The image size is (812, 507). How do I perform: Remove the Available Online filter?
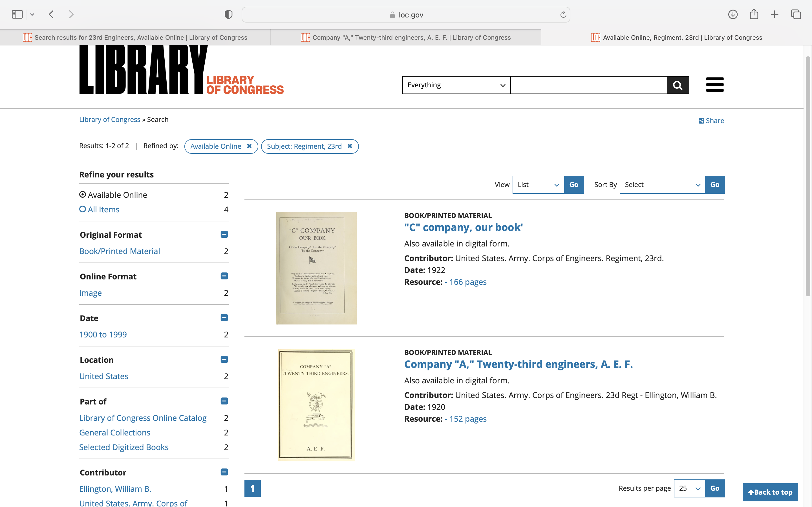click(249, 146)
